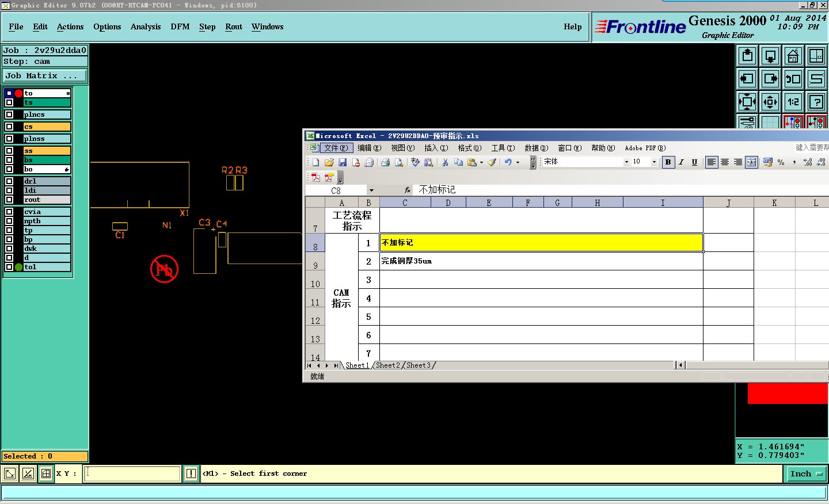Select Excel cell containing 完成铜厚35um
829x504 pixels.
click(541, 261)
